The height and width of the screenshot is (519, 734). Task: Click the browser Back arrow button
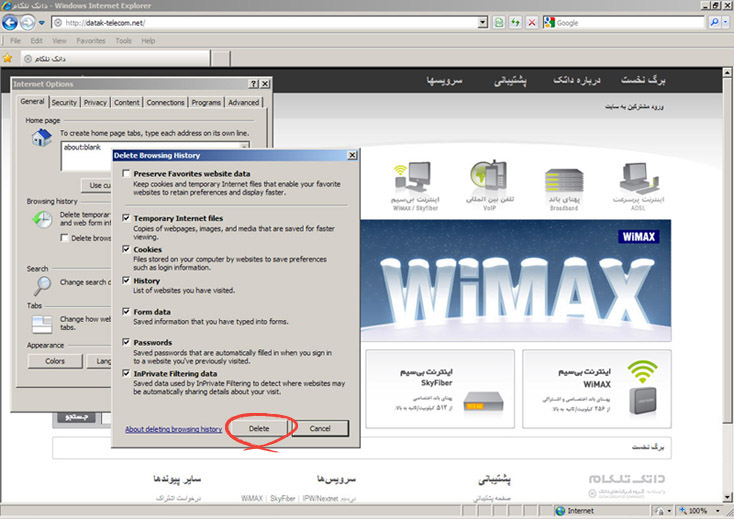click(x=10, y=22)
